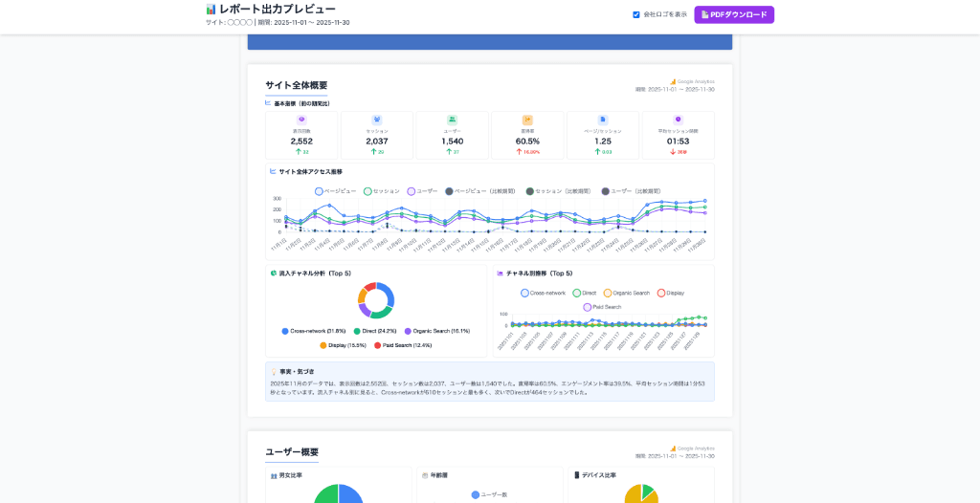Click Display orange legend swatch under donut
The height and width of the screenshot is (503, 980).
323,345
